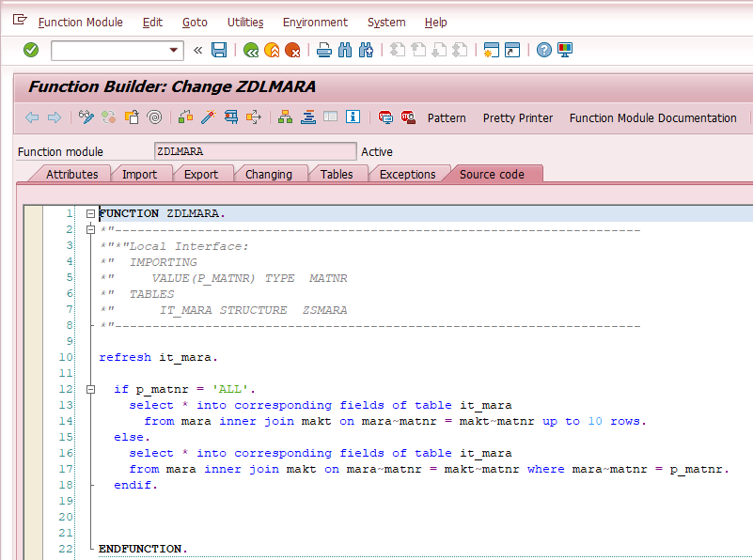Click the Pretty Printer button
The width and height of the screenshot is (753, 560).
pos(517,118)
